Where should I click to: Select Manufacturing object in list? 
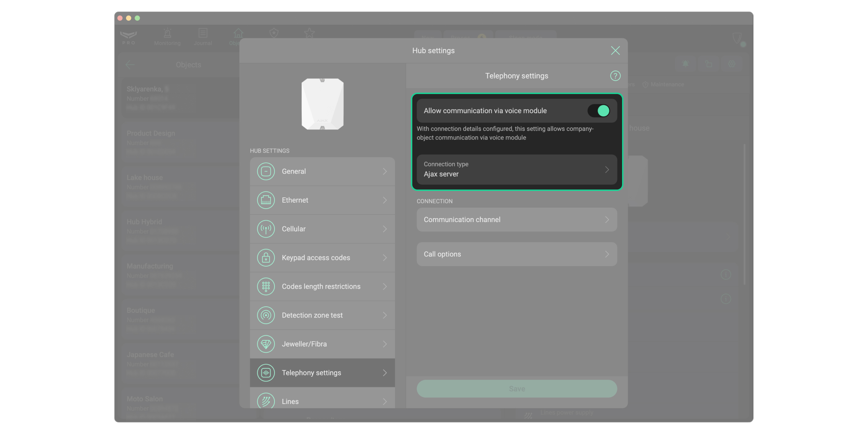point(180,275)
